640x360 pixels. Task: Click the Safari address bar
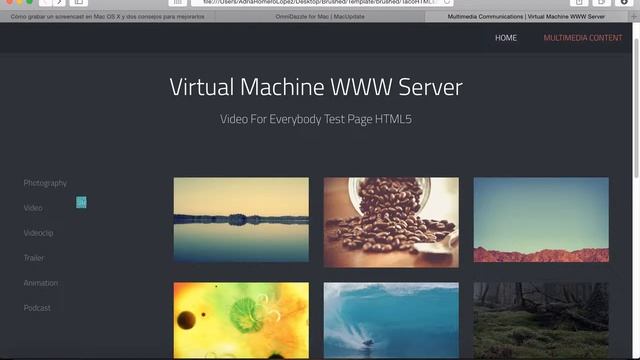[x=322, y=2]
